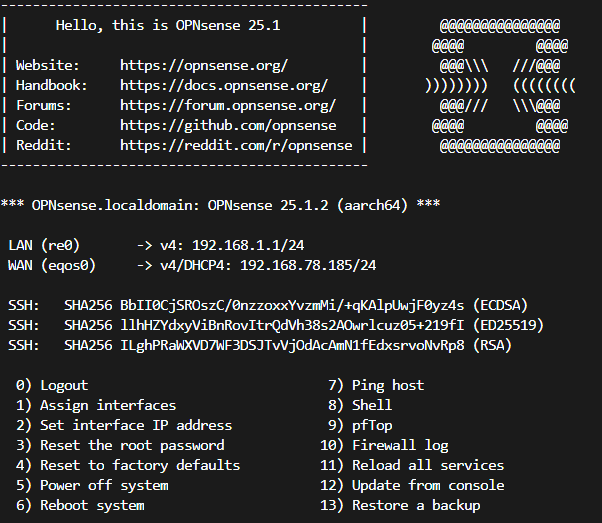Image resolution: width=602 pixels, height=523 pixels.
Task: Open the https://forum.opnsense.org/ forums link
Action: coord(228,105)
